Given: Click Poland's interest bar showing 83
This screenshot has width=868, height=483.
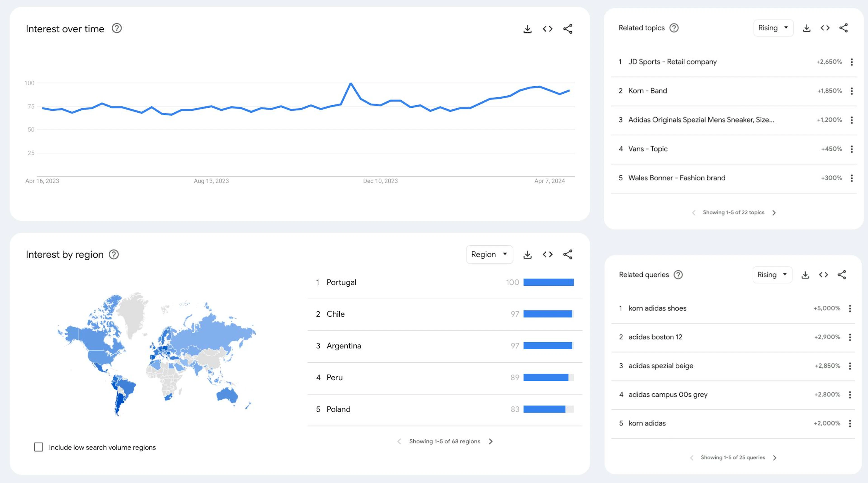Looking at the screenshot, I should pyautogui.click(x=548, y=409).
